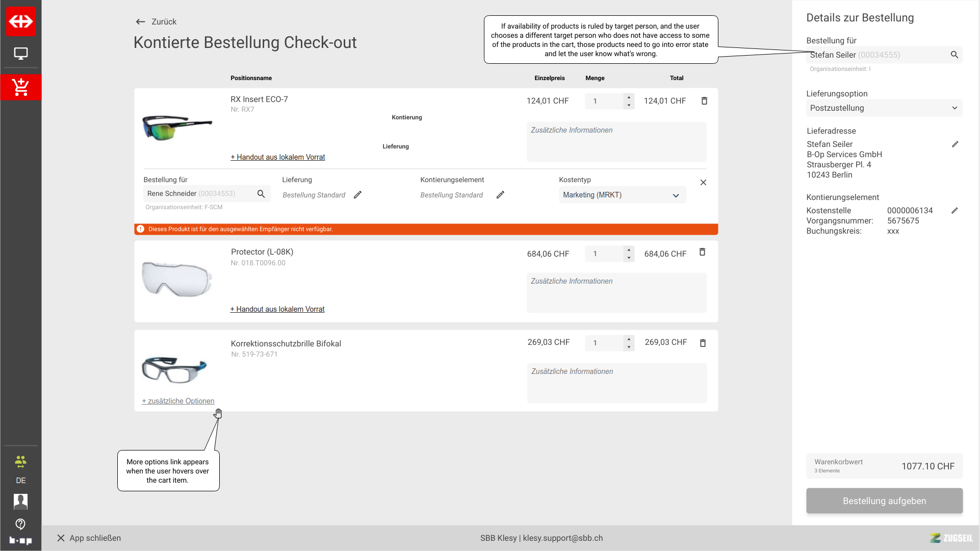
Task: Expand the Kostentyp Marketing (MRKT) dropdown
Action: click(x=622, y=195)
